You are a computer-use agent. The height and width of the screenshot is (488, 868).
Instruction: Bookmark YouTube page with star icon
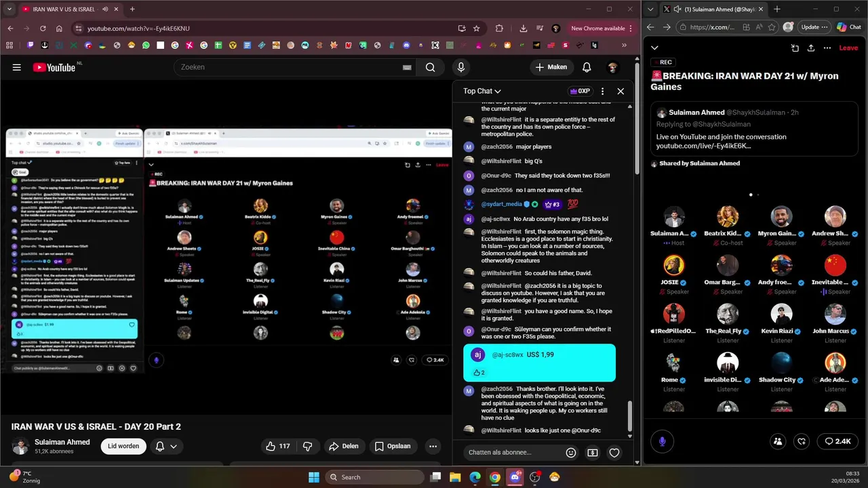pos(477,28)
